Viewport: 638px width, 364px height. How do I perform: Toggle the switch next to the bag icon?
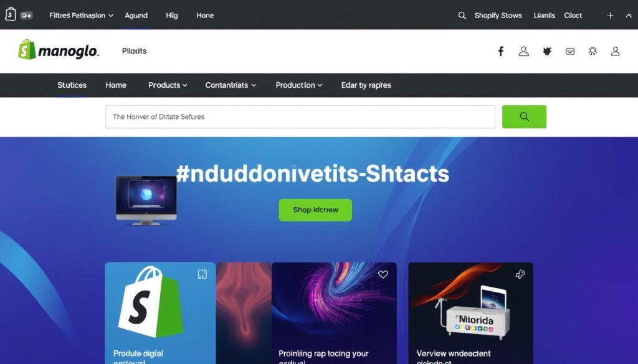(26, 16)
